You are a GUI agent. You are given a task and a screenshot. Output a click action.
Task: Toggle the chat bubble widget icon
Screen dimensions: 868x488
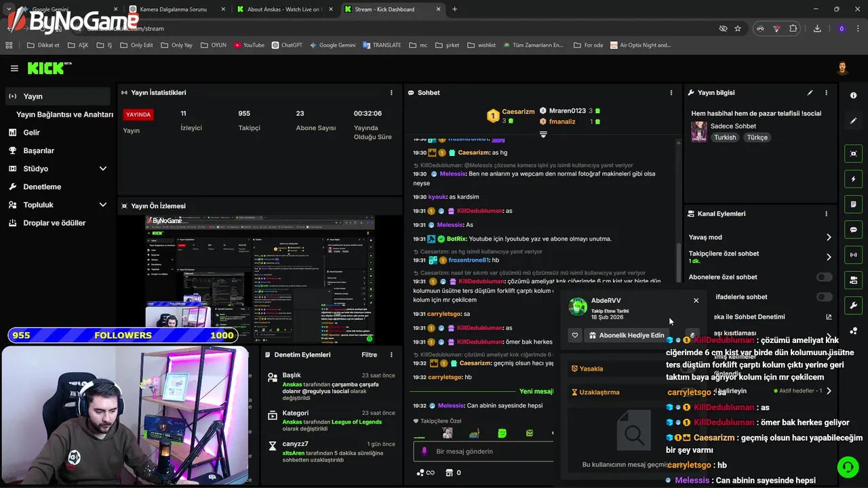853,230
